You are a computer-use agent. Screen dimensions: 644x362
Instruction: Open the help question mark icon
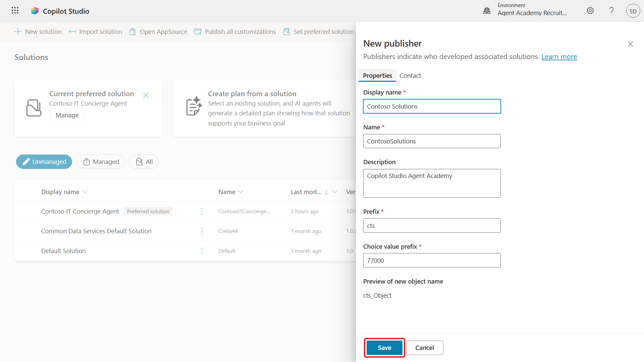pos(611,11)
